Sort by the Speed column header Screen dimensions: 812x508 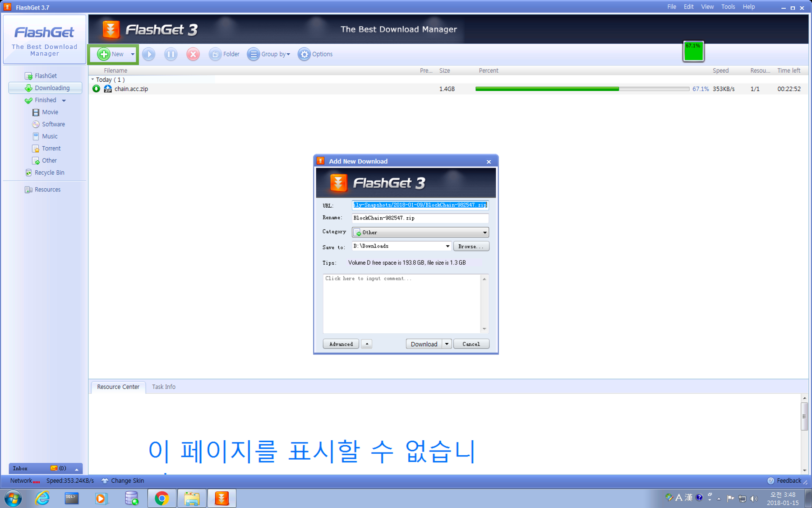pyautogui.click(x=720, y=70)
